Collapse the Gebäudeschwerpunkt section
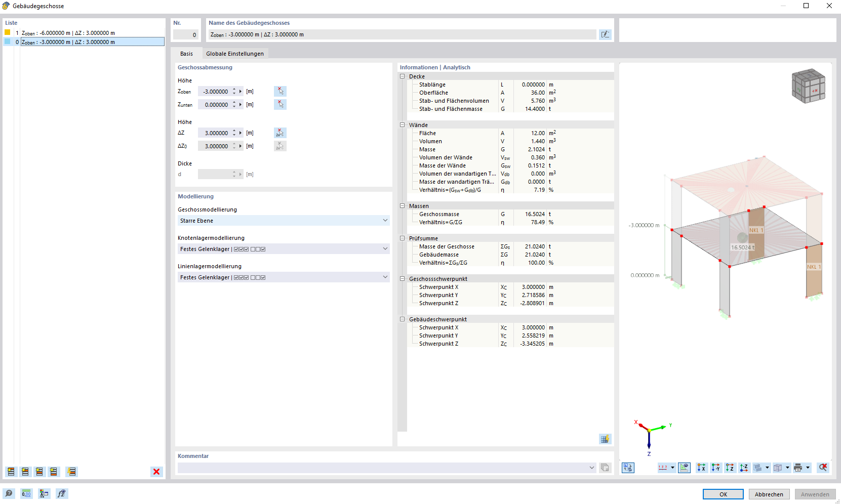The height and width of the screenshot is (504, 841). point(403,319)
